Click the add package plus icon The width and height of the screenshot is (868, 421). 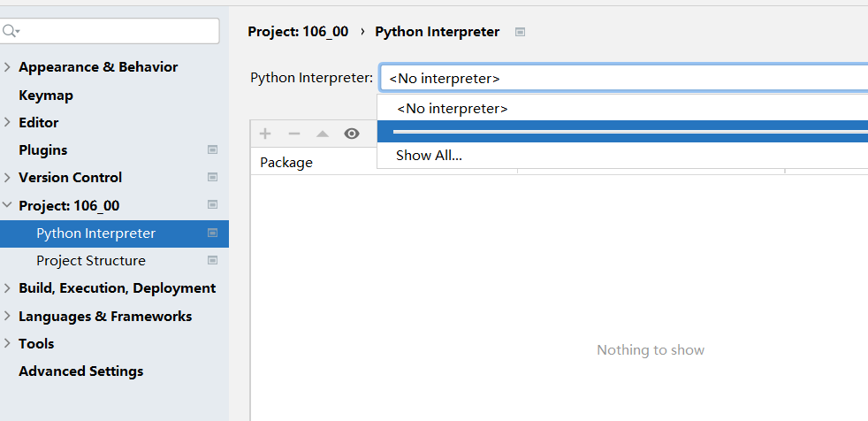265,134
